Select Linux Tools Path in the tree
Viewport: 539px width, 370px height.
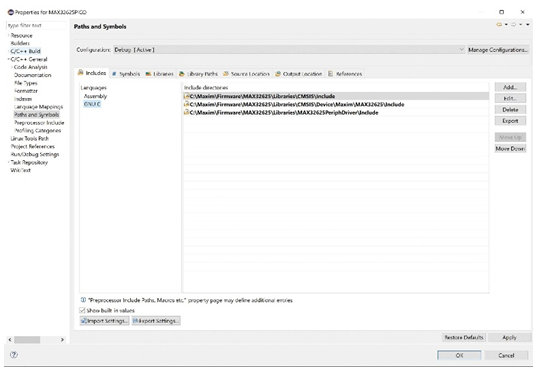click(30, 138)
